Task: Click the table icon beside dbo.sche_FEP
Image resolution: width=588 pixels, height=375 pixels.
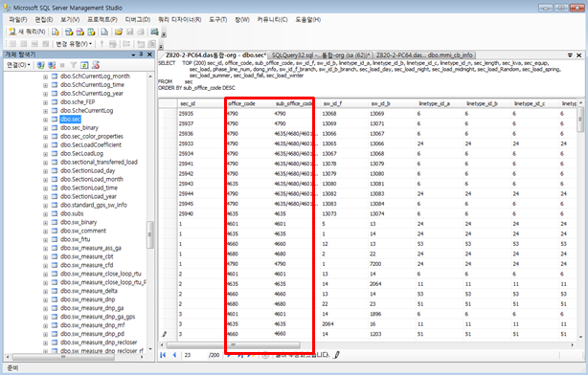Action: click(55, 102)
